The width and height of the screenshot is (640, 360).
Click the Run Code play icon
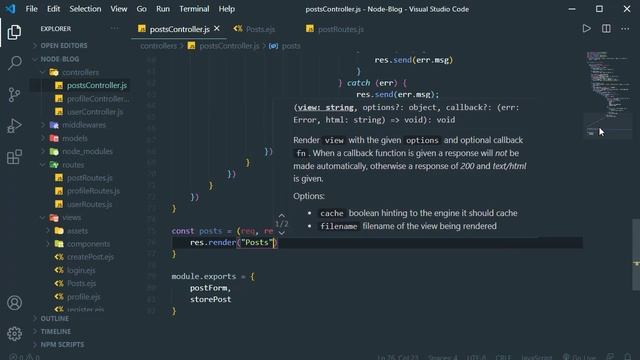point(587,29)
